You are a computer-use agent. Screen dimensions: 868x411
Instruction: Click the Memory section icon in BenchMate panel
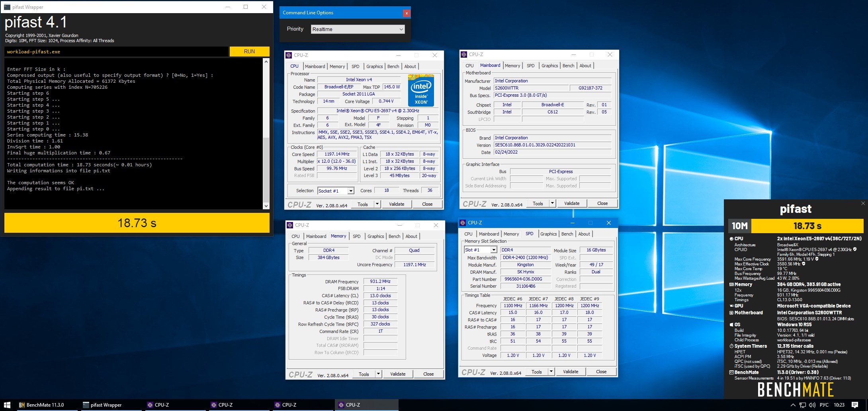pyautogui.click(x=731, y=284)
